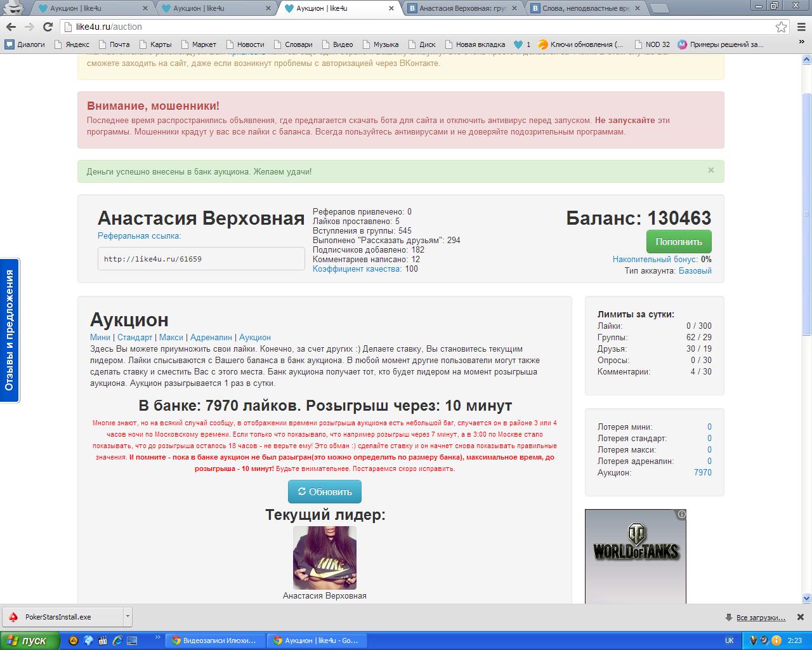Bookmark this page with the star icon
This screenshot has width=812, height=650.
pos(781,27)
